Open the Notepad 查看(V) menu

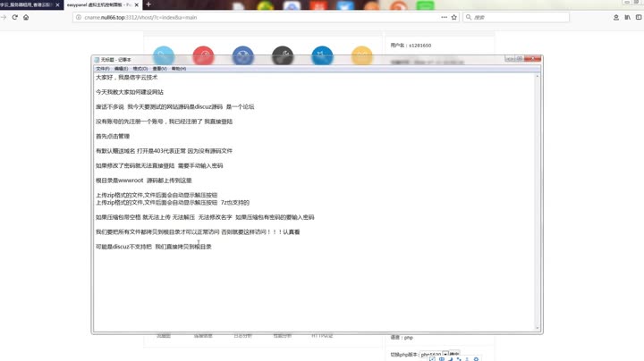[x=160, y=69]
